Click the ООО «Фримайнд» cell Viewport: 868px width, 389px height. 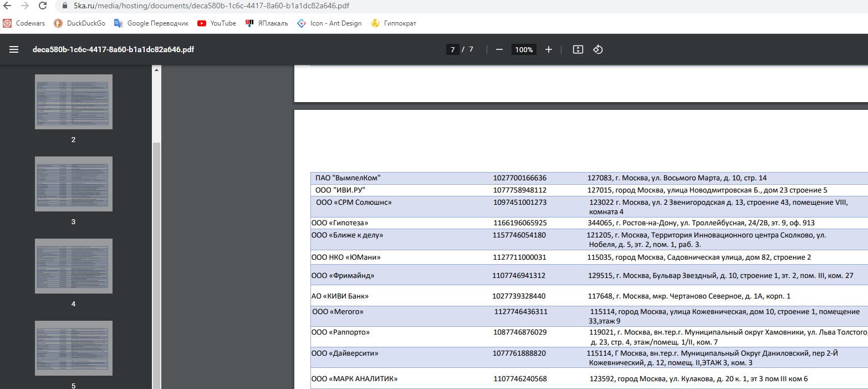pos(343,276)
